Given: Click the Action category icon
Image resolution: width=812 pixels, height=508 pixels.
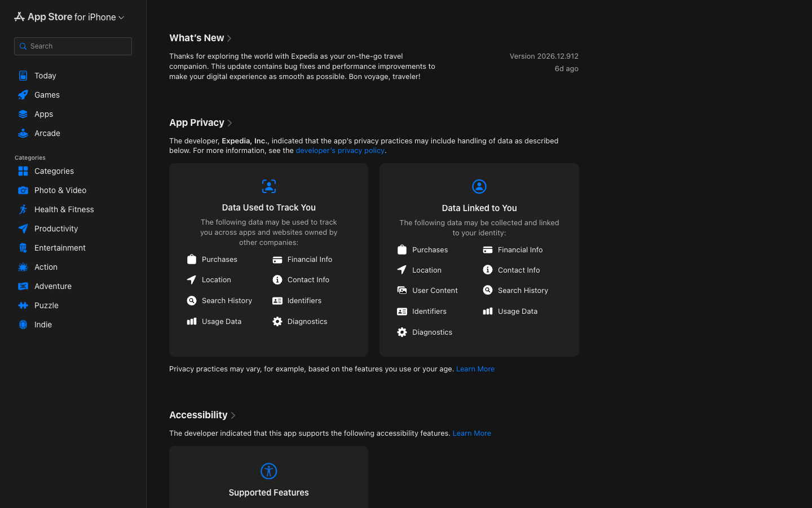Looking at the screenshot, I should [x=23, y=267].
